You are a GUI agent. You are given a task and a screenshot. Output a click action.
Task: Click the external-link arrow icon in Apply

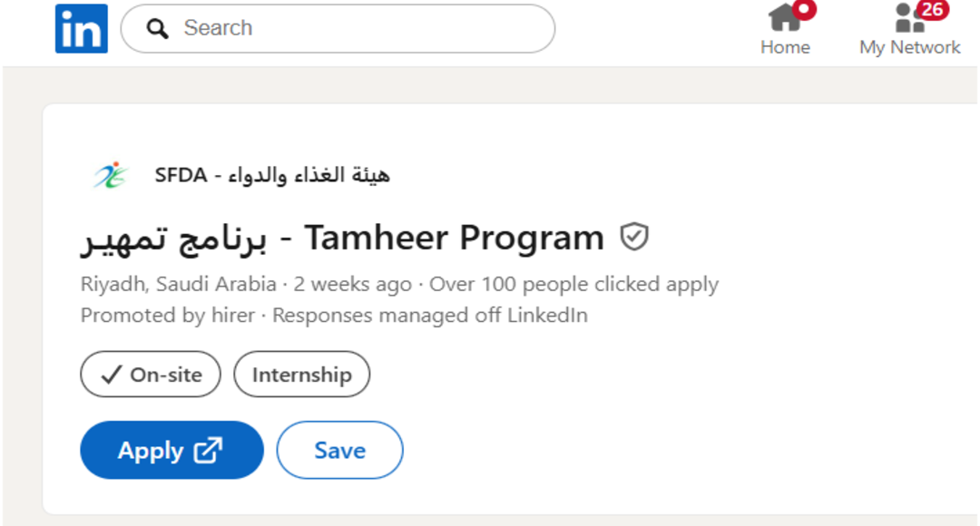coord(208,450)
